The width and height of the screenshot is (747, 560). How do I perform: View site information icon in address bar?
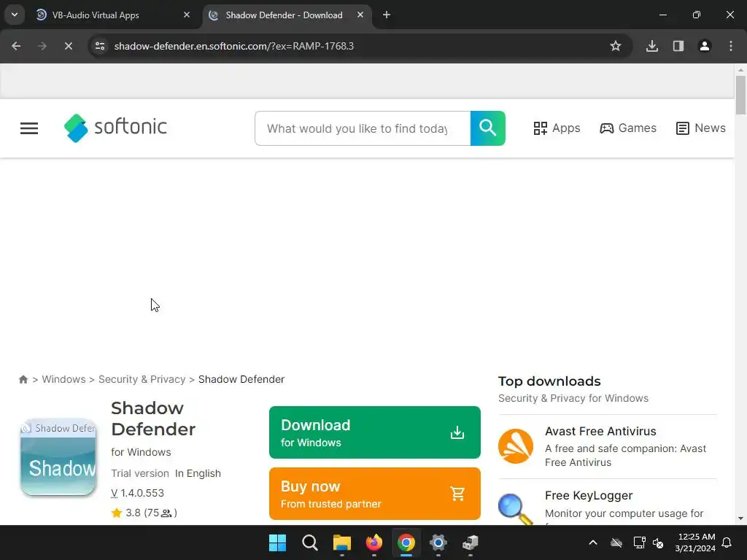(99, 46)
